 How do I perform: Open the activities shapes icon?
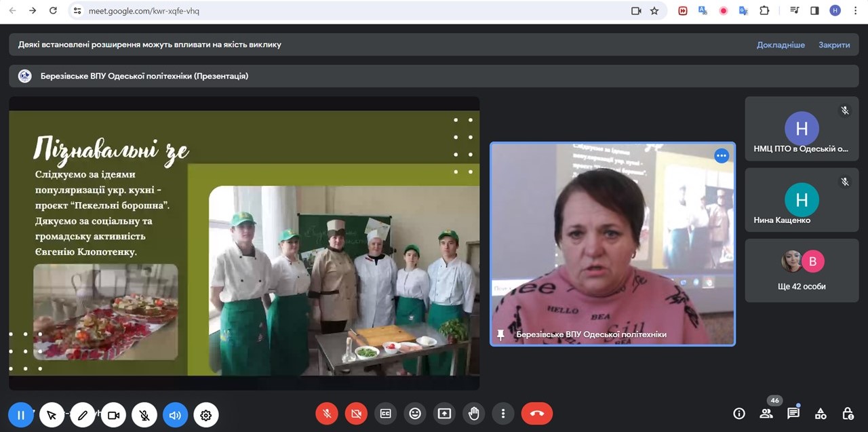coord(821,414)
